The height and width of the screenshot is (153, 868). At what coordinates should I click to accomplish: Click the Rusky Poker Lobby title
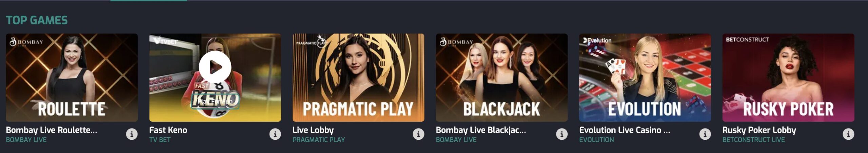(x=759, y=130)
